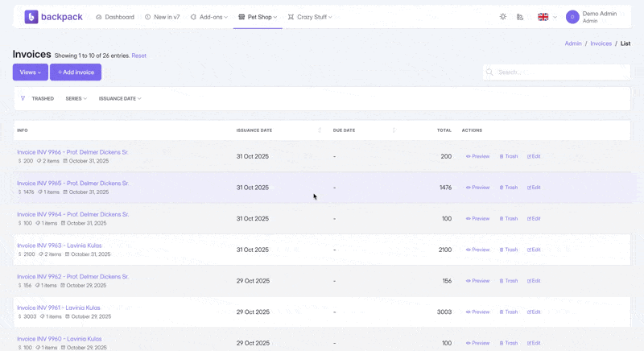Image resolution: width=644 pixels, height=351 pixels.
Task: Trash invoice INV 9963
Action: click(509, 250)
